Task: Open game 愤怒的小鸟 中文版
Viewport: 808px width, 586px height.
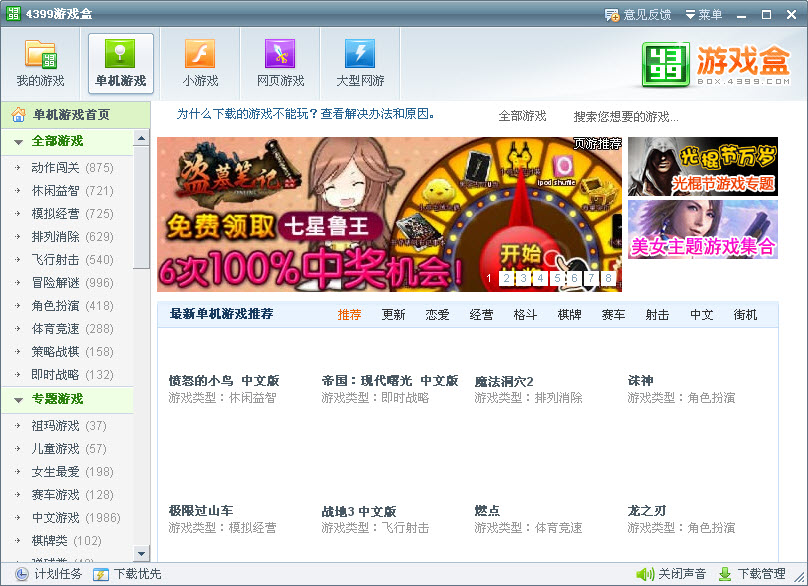Action: pyautogui.click(x=224, y=381)
